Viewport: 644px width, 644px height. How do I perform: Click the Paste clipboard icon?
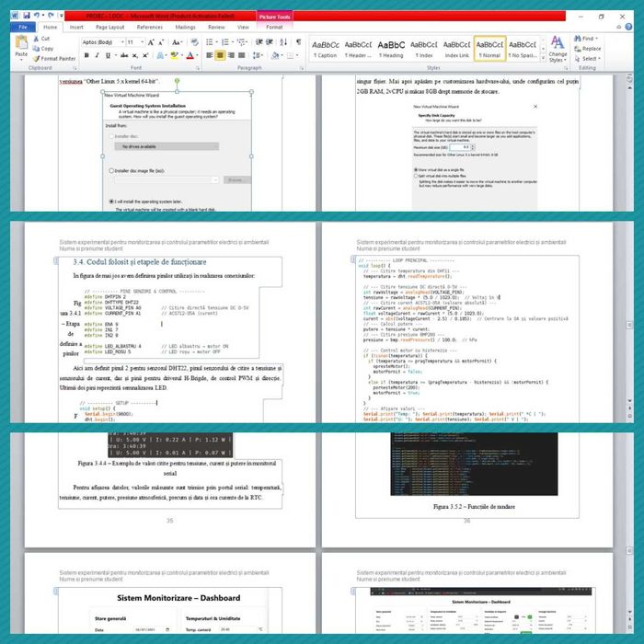(21, 42)
